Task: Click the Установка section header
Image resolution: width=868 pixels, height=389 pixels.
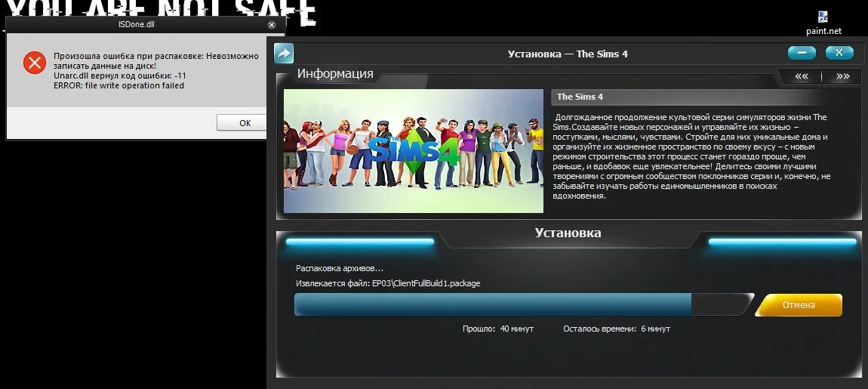Action: [x=568, y=233]
